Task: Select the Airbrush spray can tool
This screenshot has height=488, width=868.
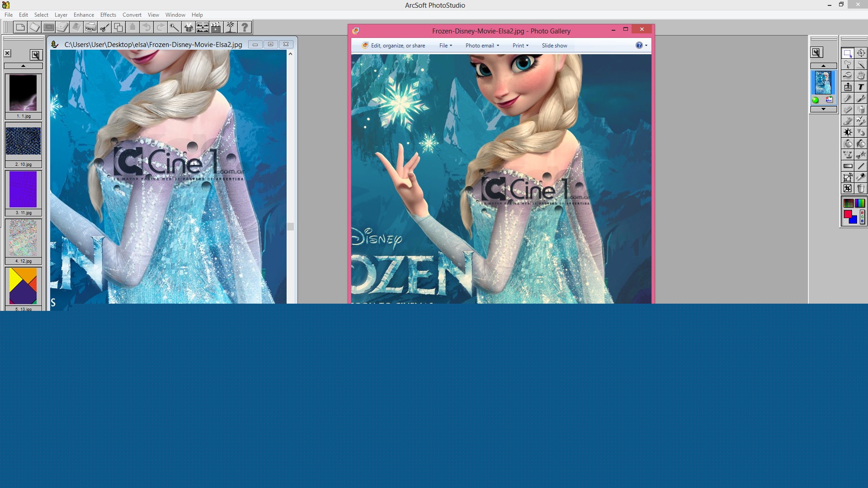Action: click(861, 109)
